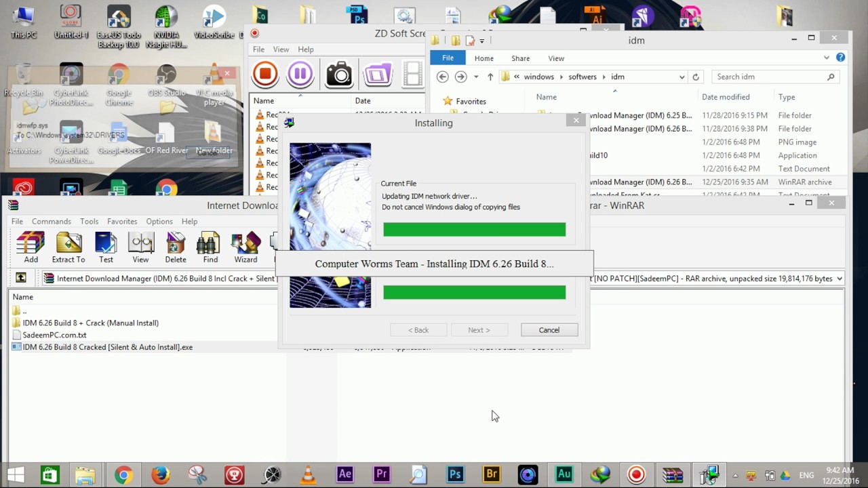This screenshot has width=868, height=488.
Task: Go back in the idm Explorer window
Action: (443, 77)
